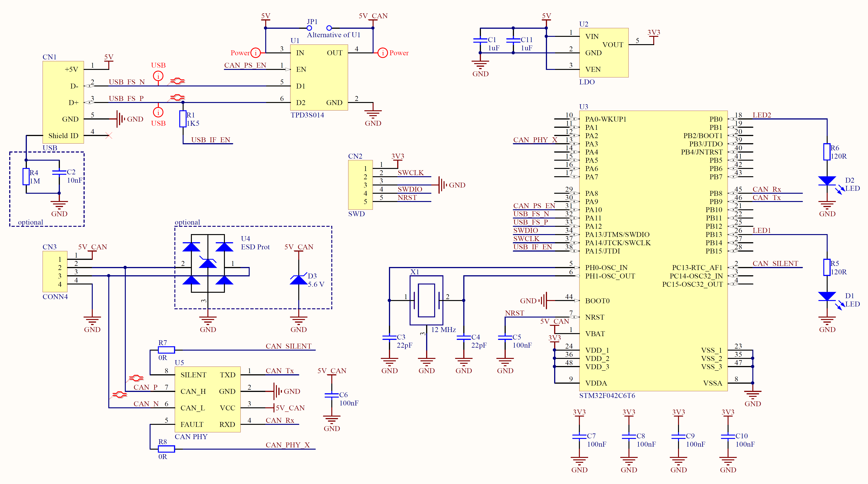Click the X1 12 MHz crystal symbol
Screen dimensions: 868x484
pyautogui.click(x=426, y=300)
